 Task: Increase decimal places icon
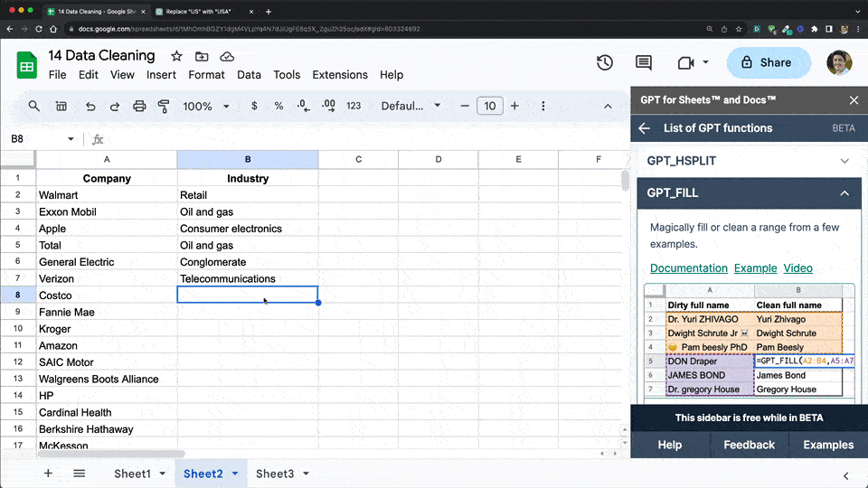(x=328, y=106)
